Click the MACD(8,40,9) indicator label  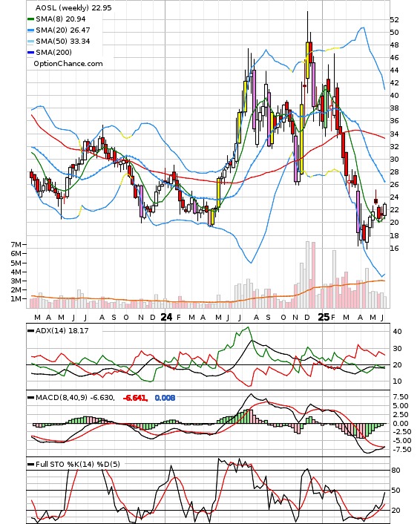75,398
